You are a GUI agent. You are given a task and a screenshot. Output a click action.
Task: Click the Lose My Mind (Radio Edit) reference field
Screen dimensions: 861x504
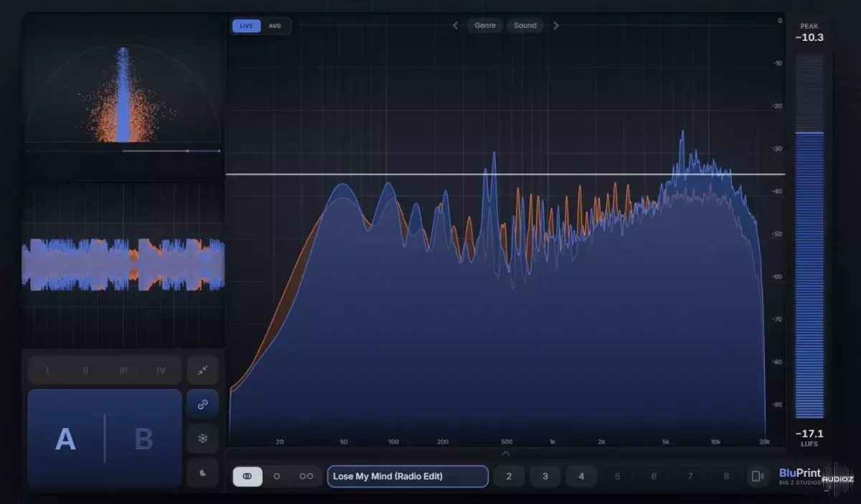(x=408, y=476)
